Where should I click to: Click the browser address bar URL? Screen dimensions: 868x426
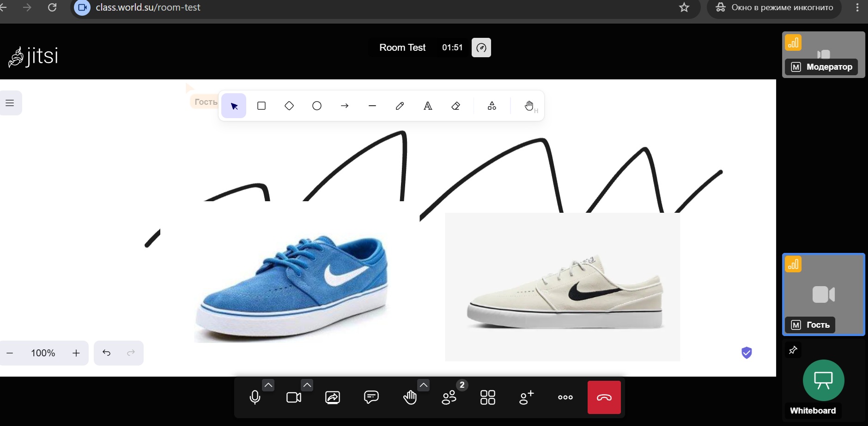(x=148, y=7)
